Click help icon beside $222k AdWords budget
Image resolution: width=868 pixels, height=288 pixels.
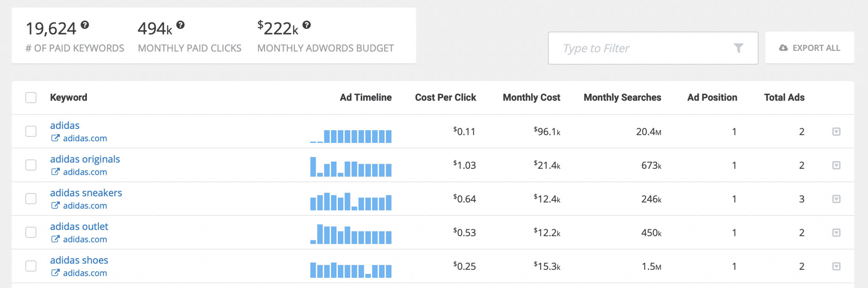[307, 25]
